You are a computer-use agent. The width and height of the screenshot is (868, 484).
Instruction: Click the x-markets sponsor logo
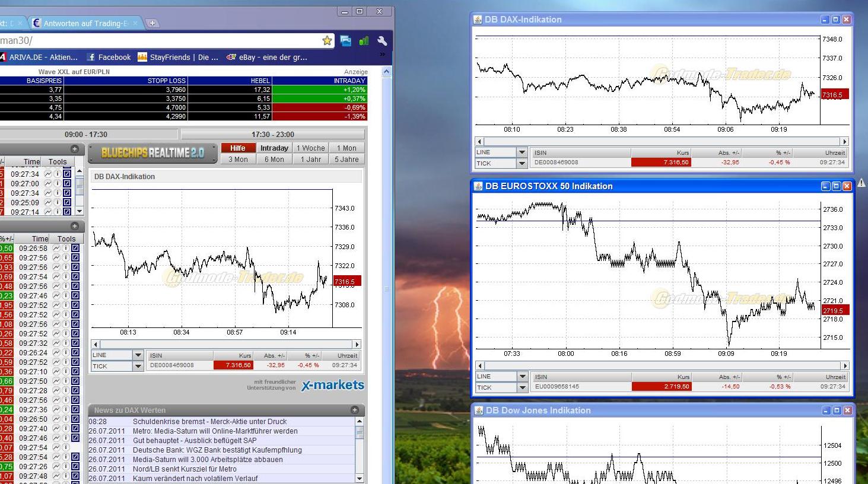(x=332, y=385)
